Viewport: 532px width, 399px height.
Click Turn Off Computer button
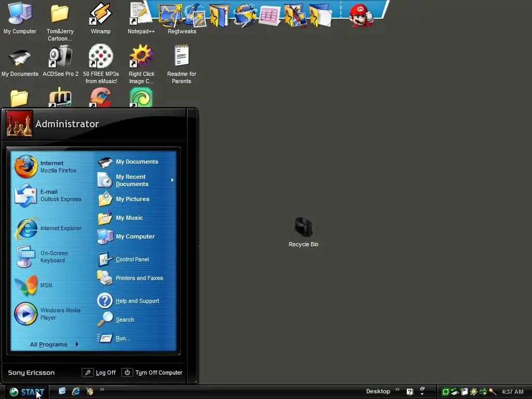pos(152,373)
